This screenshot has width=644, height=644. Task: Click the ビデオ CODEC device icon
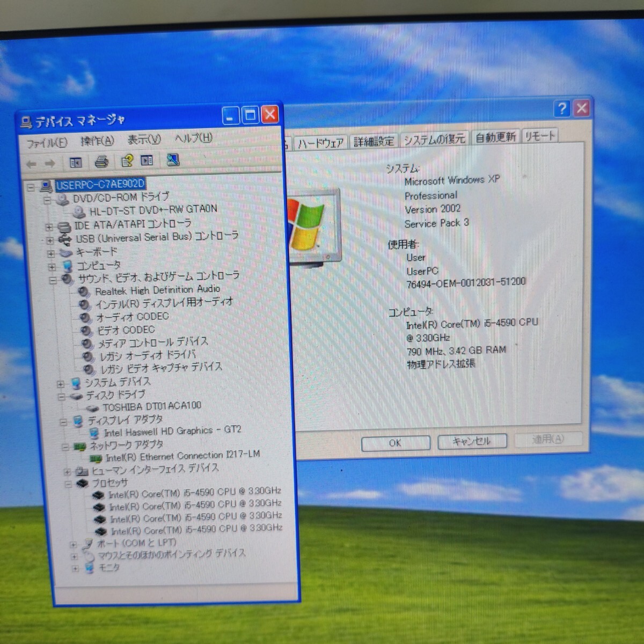86,330
